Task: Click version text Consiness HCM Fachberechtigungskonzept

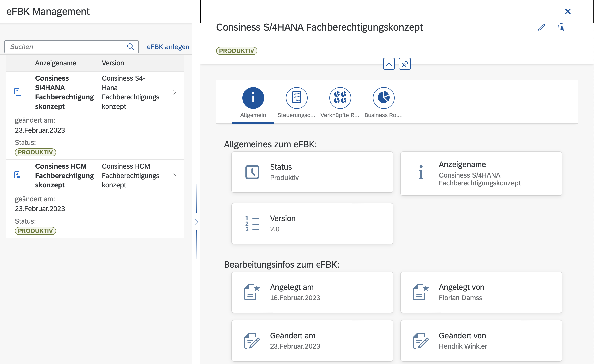Action: point(130,176)
